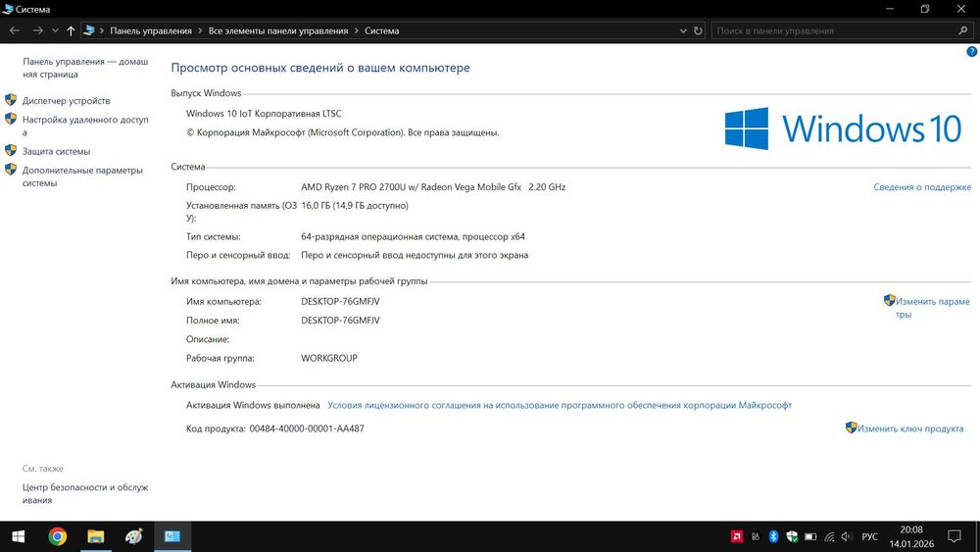The height and width of the screenshot is (552, 980).
Task: Click the shield icon beside 'Дополнительные параметры системы'
Action: tap(11, 170)
